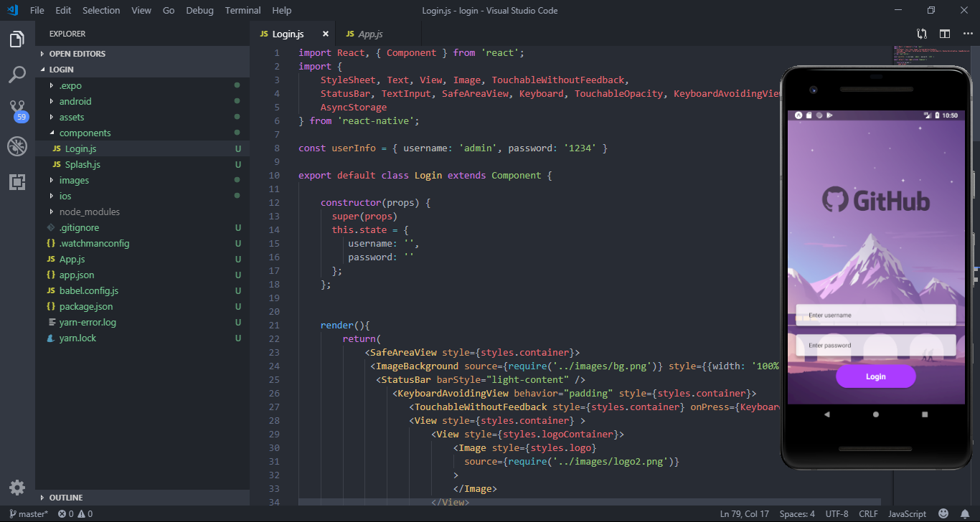Open the Extensions view icon
980x522 pixels.
[17, 181]
